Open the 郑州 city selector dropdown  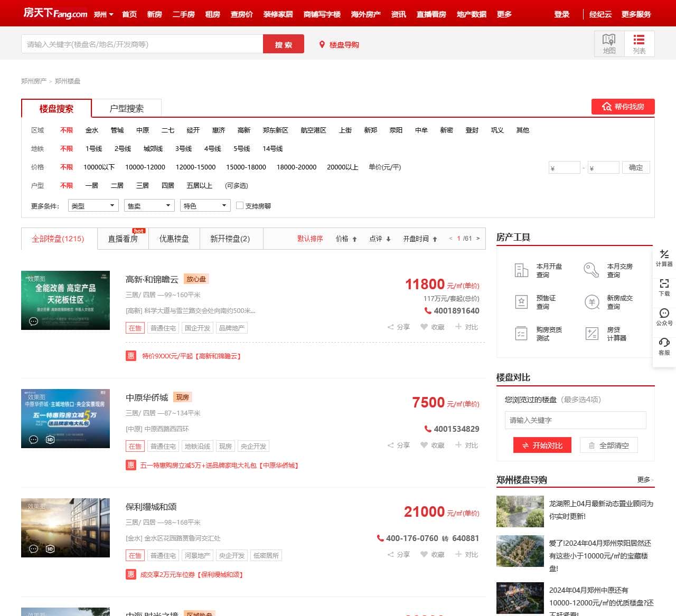pos(104,14)
